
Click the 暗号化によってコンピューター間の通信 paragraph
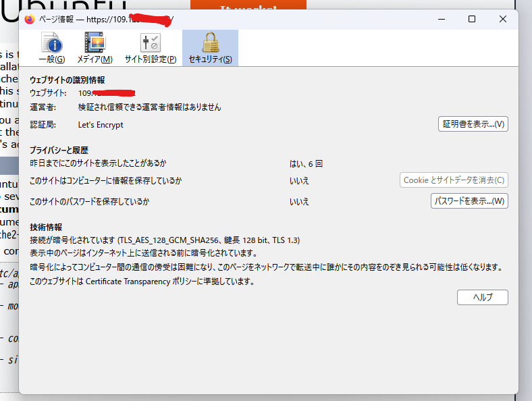tap(267, 267)
